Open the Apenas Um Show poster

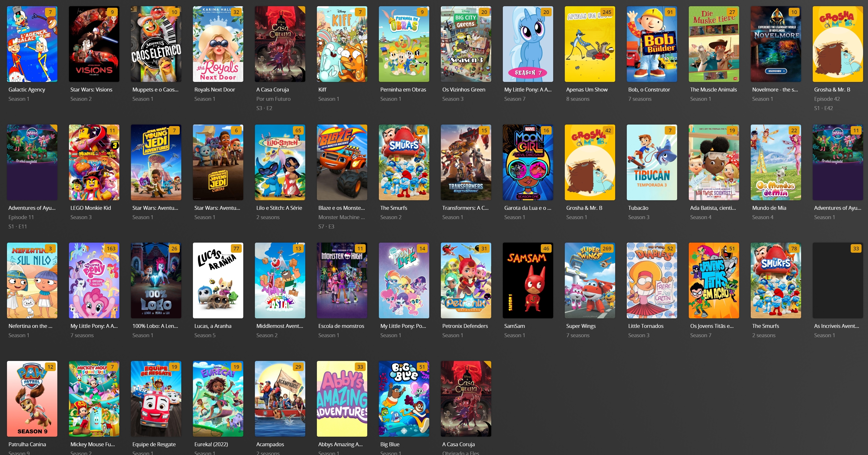(590, 44)
